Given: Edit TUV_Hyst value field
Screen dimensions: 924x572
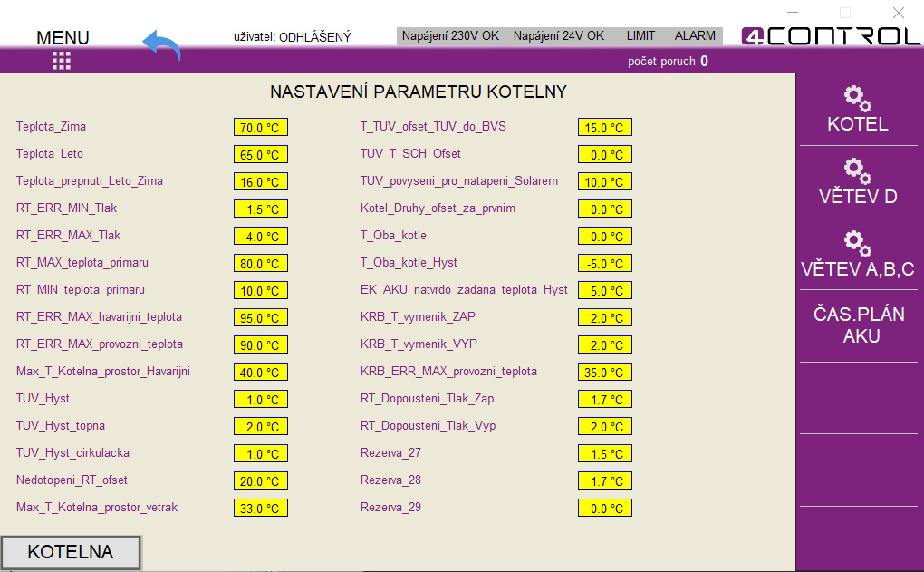Looking at the screenshot, I should (x=261, y=399).
